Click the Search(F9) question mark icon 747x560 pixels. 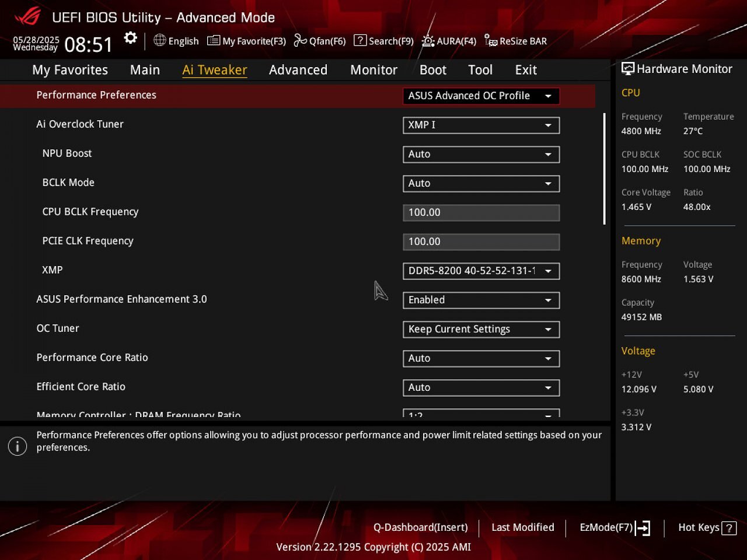(360, 40)
